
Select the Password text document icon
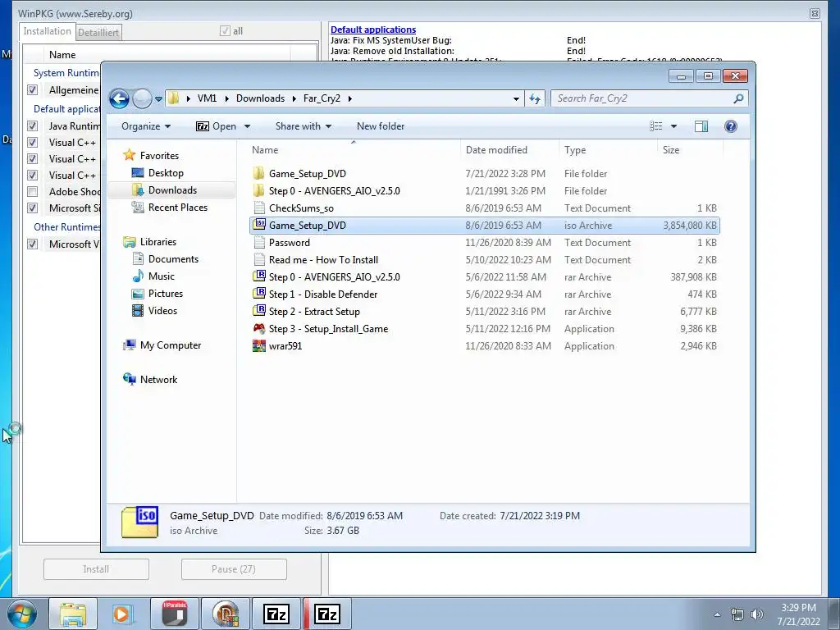(258, 242)
